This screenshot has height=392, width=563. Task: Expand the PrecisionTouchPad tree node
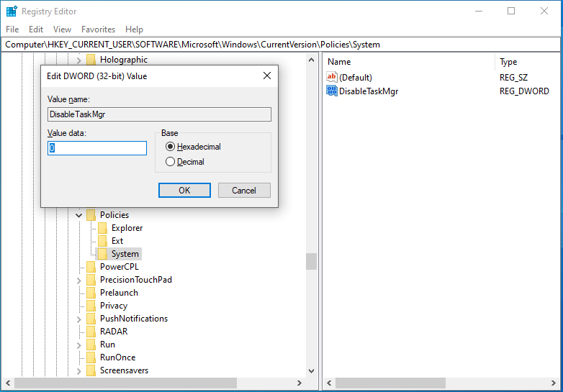pyautogui.click(x=79, y=280)
